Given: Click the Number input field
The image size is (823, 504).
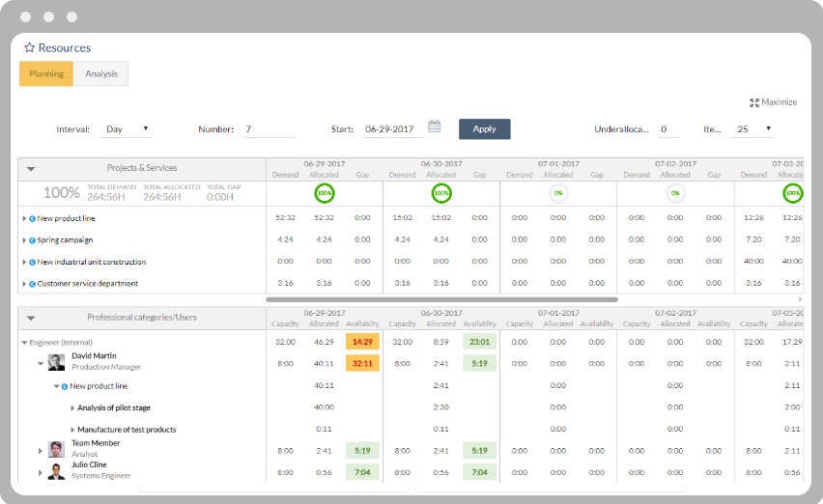Looking at the screenshot, I should 269,129.
